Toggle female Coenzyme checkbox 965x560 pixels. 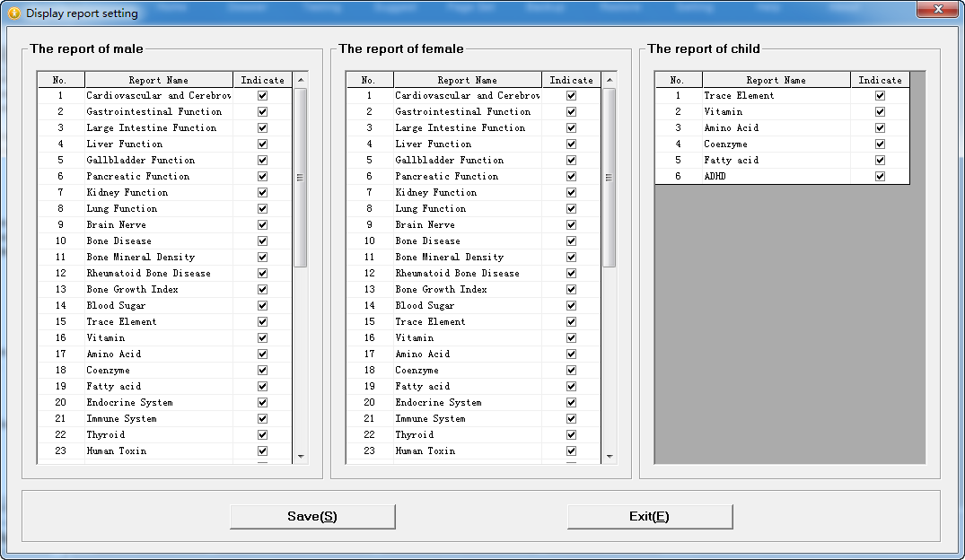click(x=572, y=370)
